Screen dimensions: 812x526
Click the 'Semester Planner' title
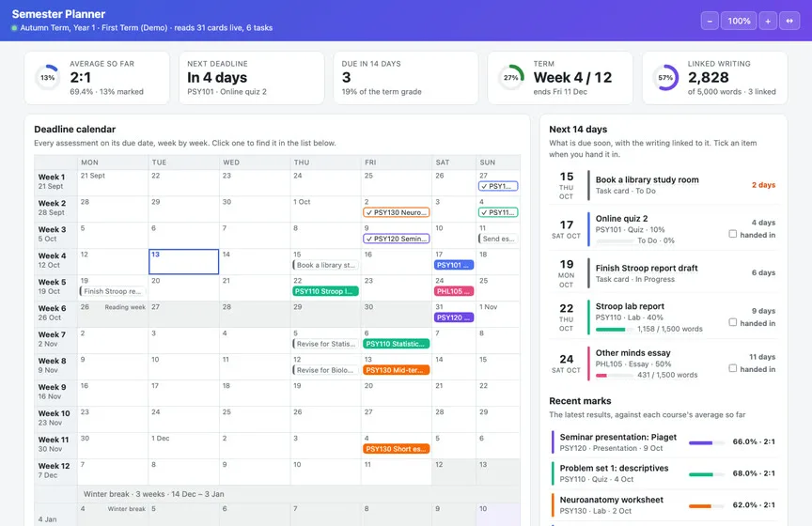pos(58,14)
